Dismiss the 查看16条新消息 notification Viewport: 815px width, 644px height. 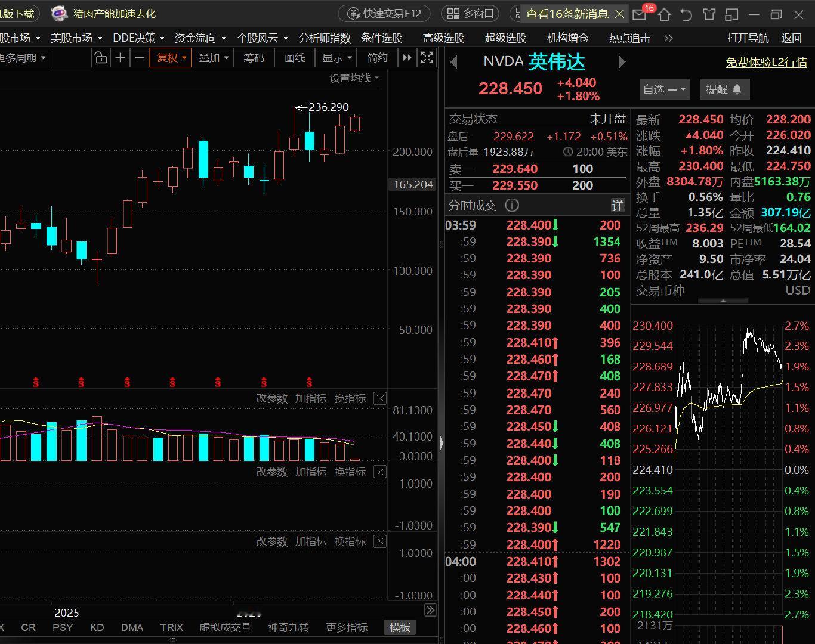pos(619,14)
